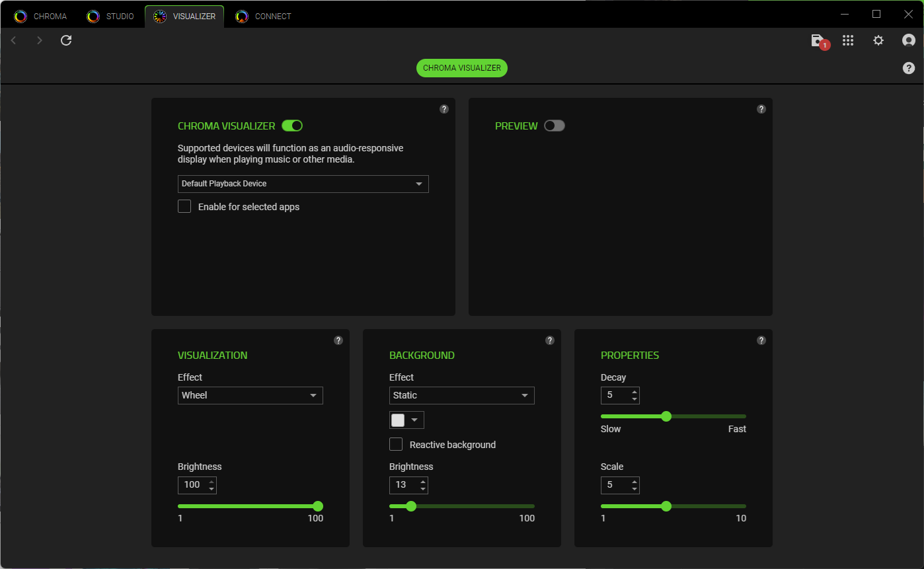Viewport: 924px width, 569px height.
Task: Click help icon in Properties panel
Action: click(761, 340)
